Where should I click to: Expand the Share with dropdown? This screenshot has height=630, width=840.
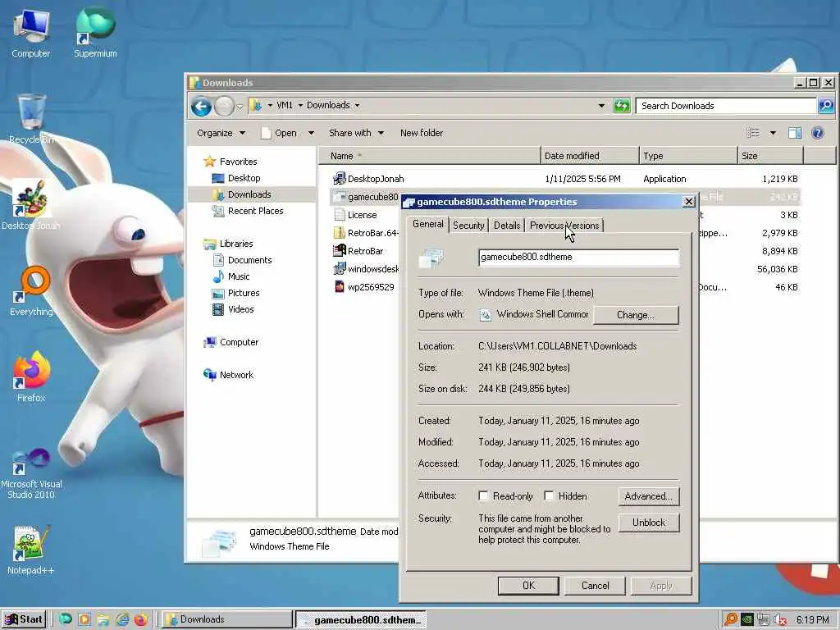(356, 133)
